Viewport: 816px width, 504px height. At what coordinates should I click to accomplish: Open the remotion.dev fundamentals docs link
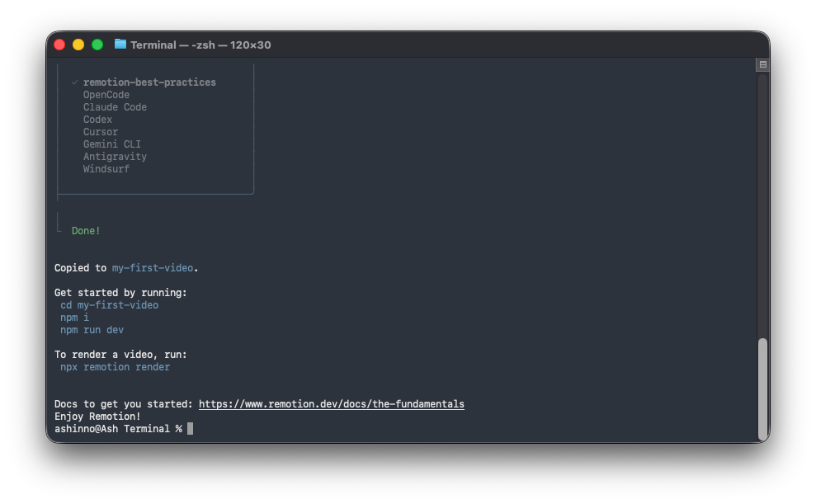coord(331,404)
